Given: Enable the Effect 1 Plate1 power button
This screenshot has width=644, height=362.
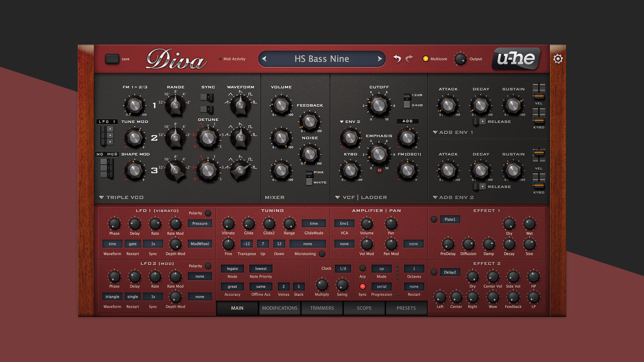Looking at the screenshot, I should [x=434, y=219].
